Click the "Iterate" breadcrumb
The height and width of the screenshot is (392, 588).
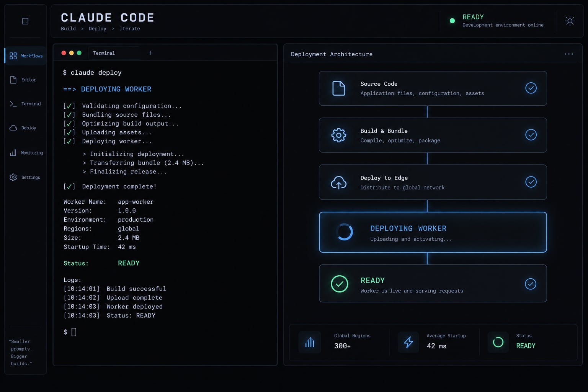coord(130,29)
